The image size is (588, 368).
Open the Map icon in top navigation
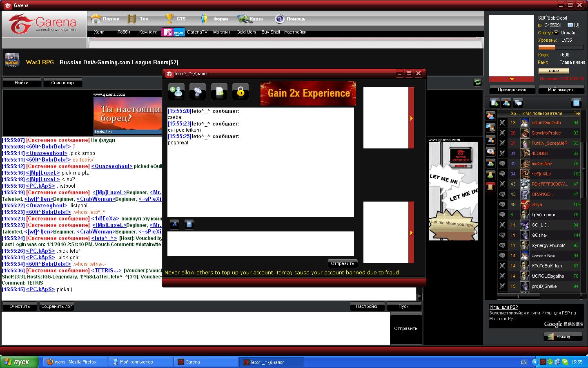pos(243,19)
